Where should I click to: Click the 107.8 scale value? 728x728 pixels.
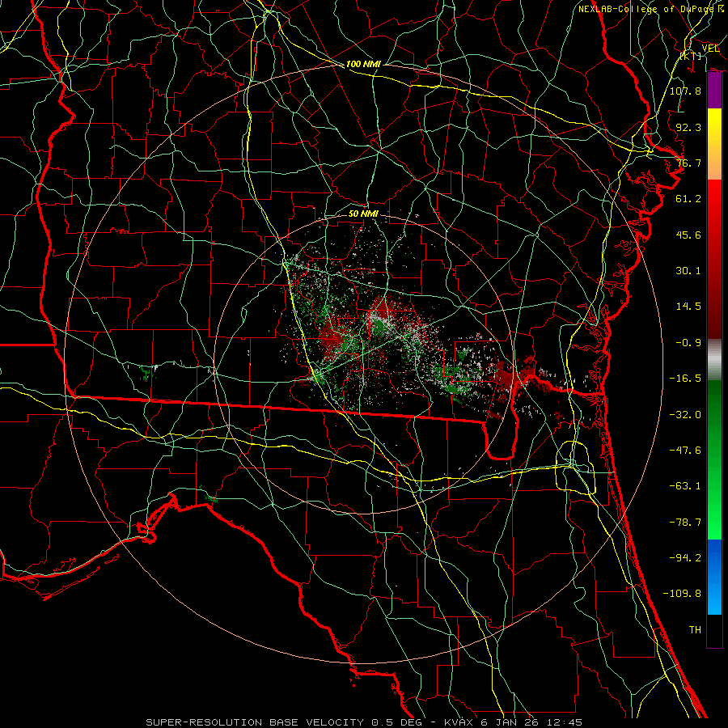tap(685, 91)
